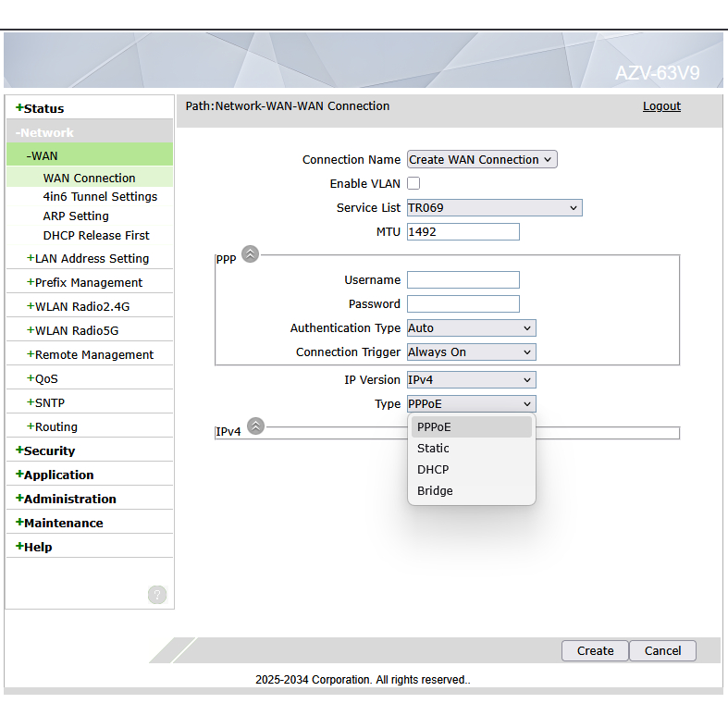Focus the PPP Username field
This screenshot has width=728, height=728.
(463, 280)
